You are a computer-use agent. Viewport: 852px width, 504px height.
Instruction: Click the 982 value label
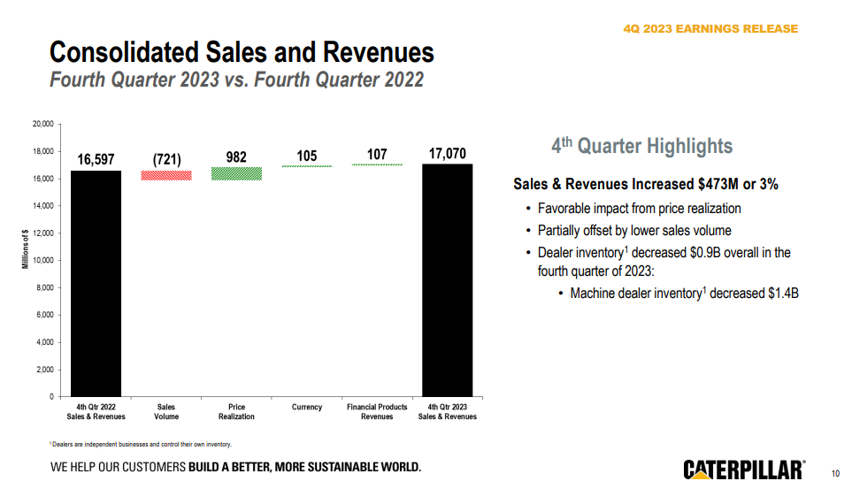tap(236, 157)
